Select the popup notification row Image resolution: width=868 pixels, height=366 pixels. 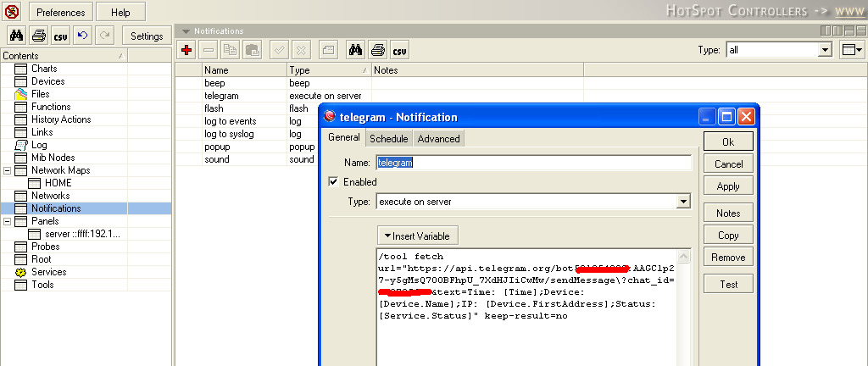tap(247, 147)
